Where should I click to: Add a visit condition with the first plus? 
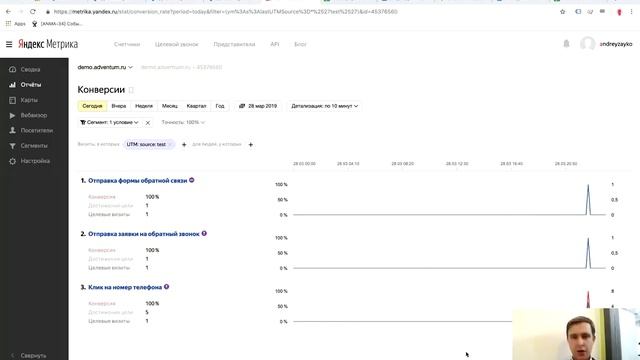[184, 144]
